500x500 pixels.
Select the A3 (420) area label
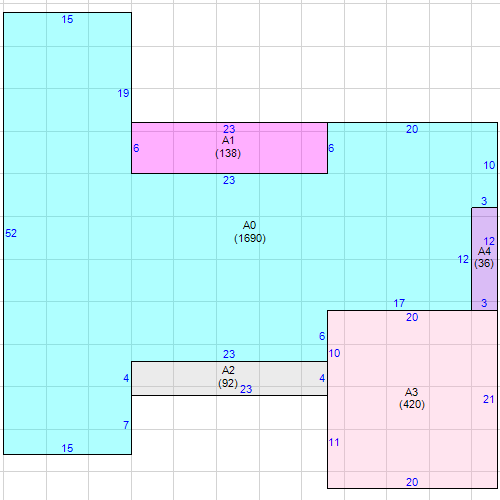pos(412,398)
